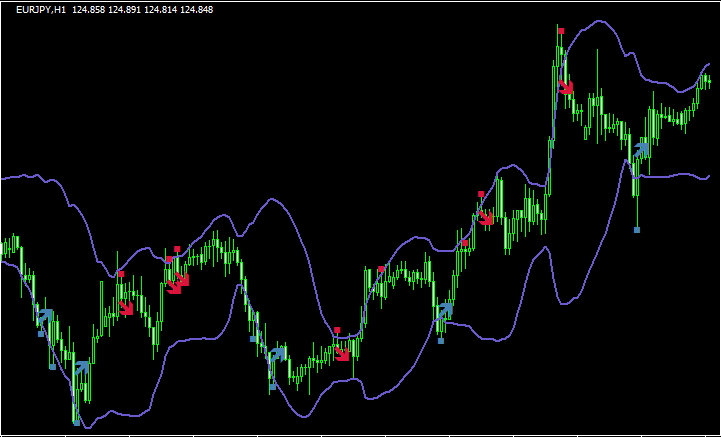
Task: Click the blue buy arrow before the steep rally
Action: coord(444,311)
